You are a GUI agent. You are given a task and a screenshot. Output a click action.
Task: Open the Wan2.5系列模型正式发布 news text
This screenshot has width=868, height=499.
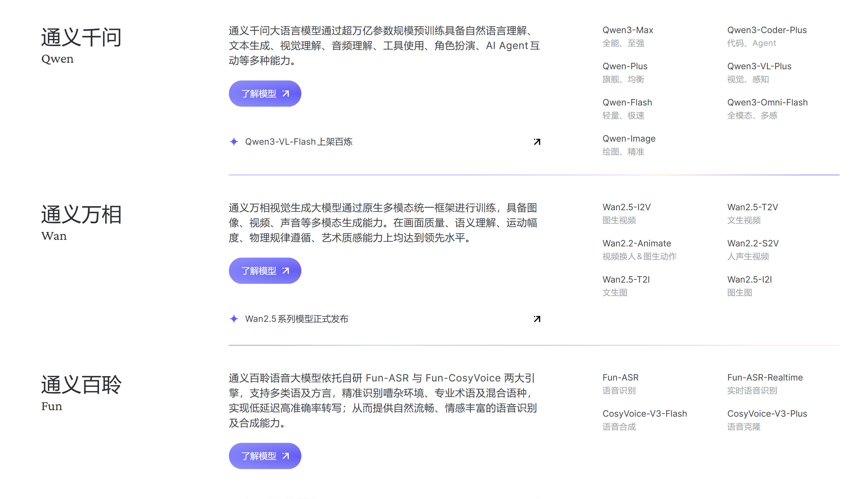(x=296, y=319)
